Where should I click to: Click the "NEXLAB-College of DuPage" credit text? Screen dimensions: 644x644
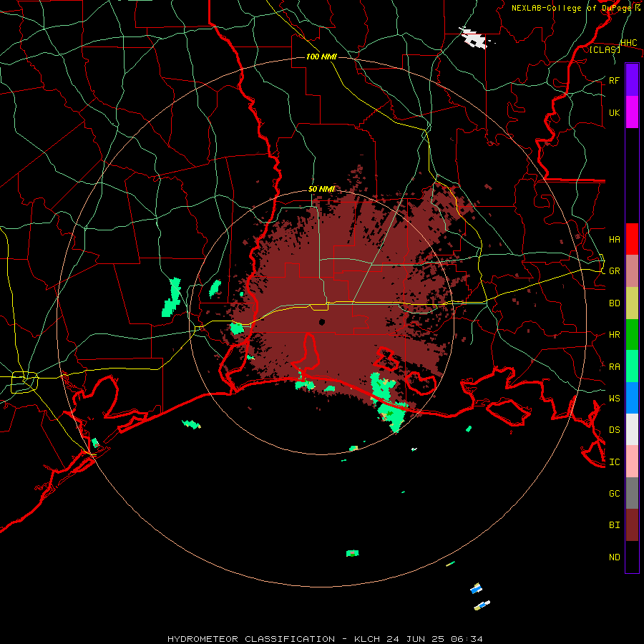571,8
